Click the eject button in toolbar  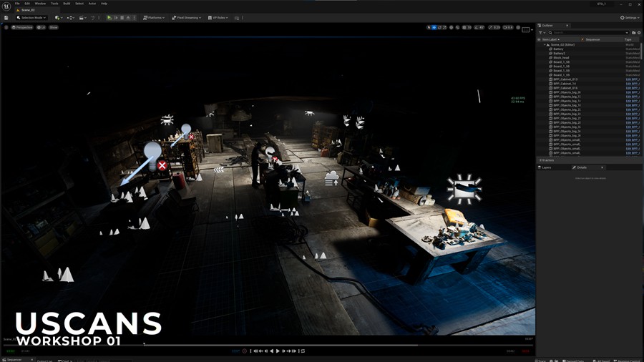click(128, 18)
